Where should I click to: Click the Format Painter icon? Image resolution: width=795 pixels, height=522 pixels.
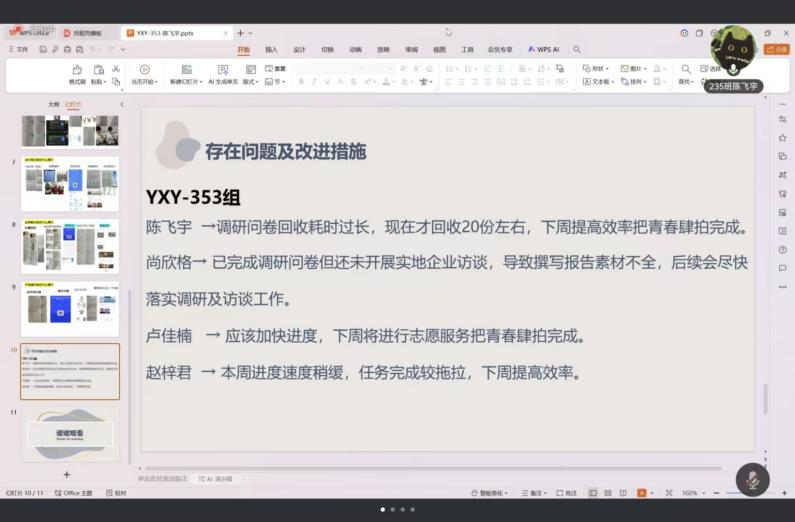[77, 73]
